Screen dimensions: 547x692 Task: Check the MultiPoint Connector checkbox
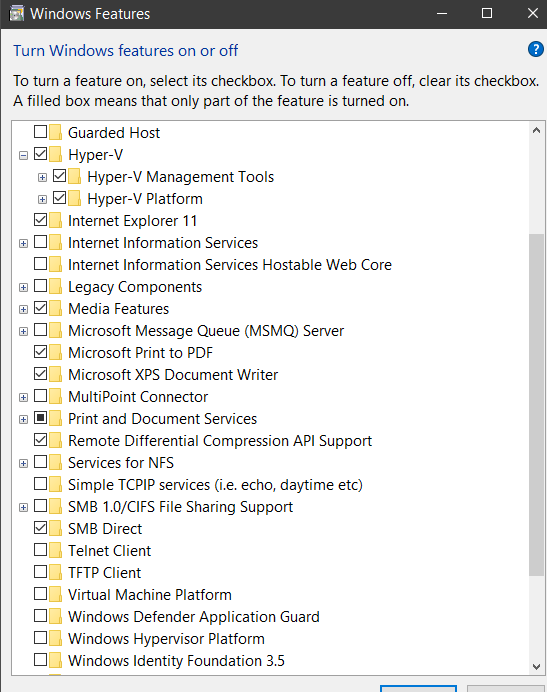41,395
